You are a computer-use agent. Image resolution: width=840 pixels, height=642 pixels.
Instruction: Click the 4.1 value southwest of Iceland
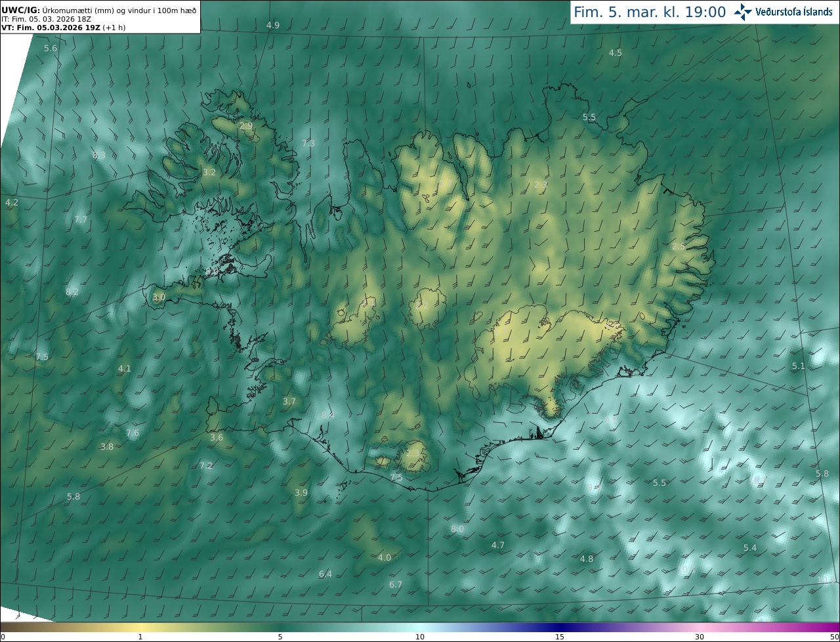tap(125, 369)
